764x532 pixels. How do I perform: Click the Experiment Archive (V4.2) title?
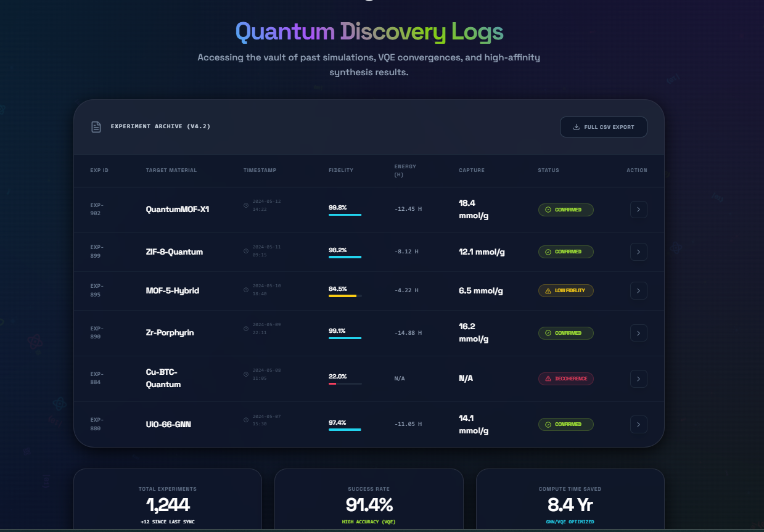(x=161, y=126)
